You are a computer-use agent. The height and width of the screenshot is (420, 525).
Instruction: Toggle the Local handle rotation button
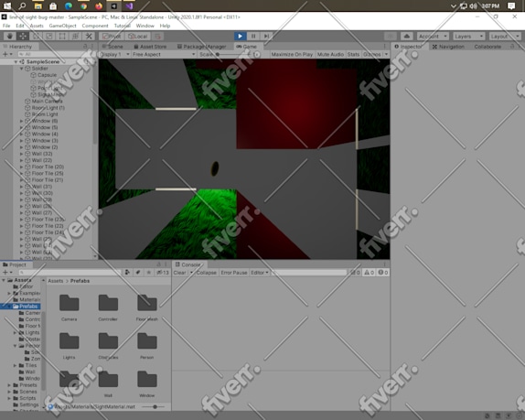point(138,37)
